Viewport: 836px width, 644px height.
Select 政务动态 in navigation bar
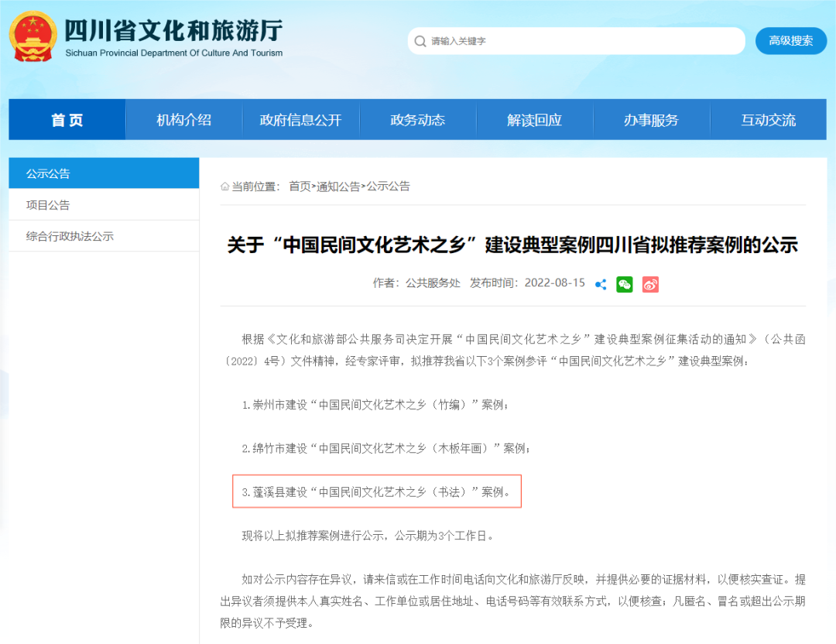tap(417, 120)
